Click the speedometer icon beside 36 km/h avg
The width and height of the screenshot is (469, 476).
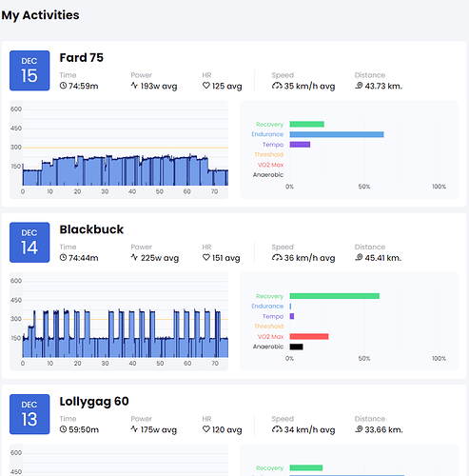point(277,258)
